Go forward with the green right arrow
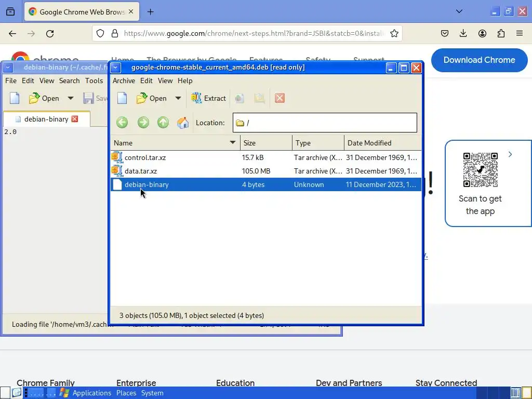The width and height of the screenshot is (532, 399). click(143, 123)
